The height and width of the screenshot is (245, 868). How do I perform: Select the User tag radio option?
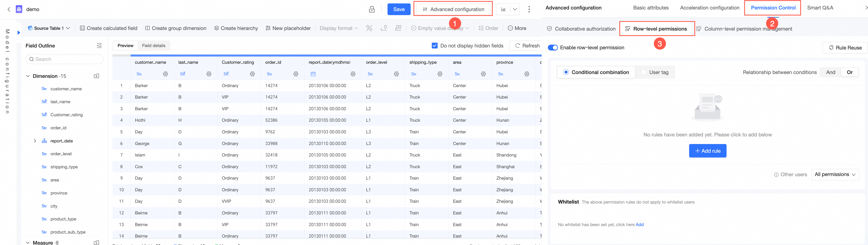tap(644, 72)
